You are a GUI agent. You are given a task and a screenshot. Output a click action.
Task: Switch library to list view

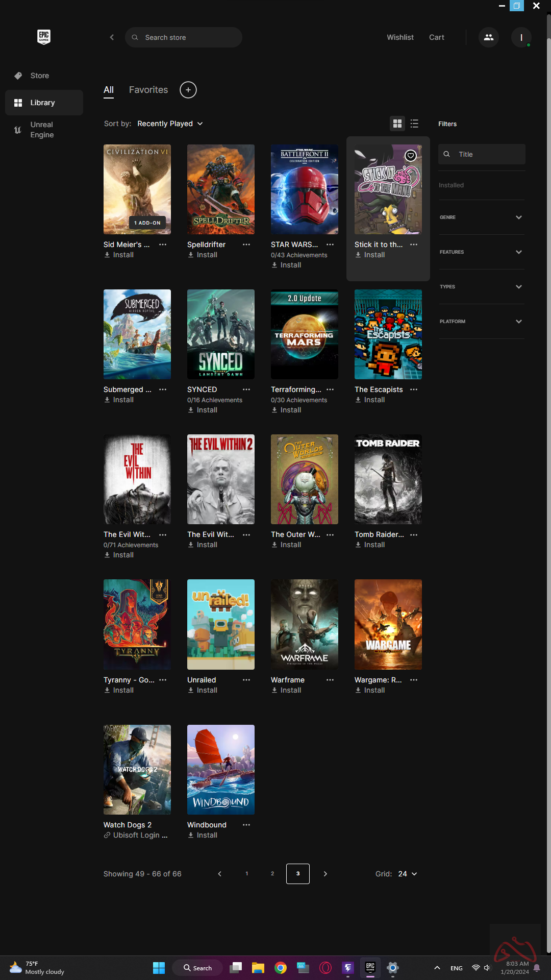click(414, 124)
